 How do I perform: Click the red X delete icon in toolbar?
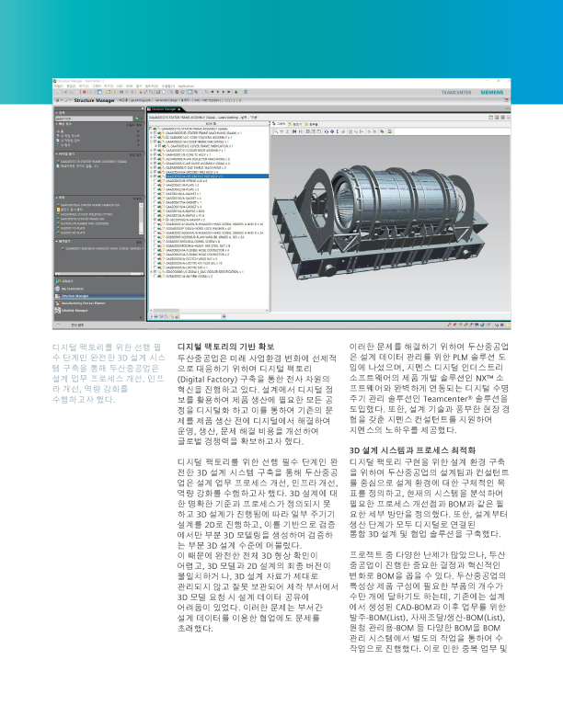(84, 92)
